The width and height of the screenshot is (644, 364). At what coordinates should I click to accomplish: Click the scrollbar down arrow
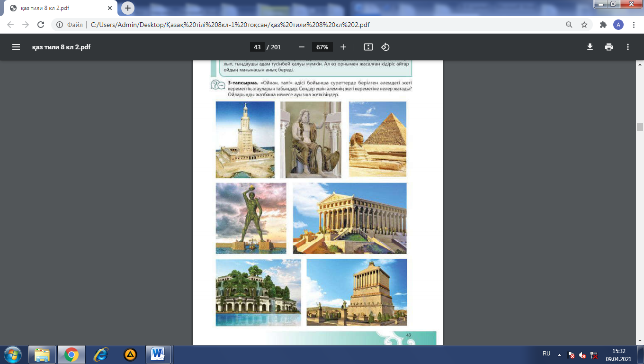640,341
